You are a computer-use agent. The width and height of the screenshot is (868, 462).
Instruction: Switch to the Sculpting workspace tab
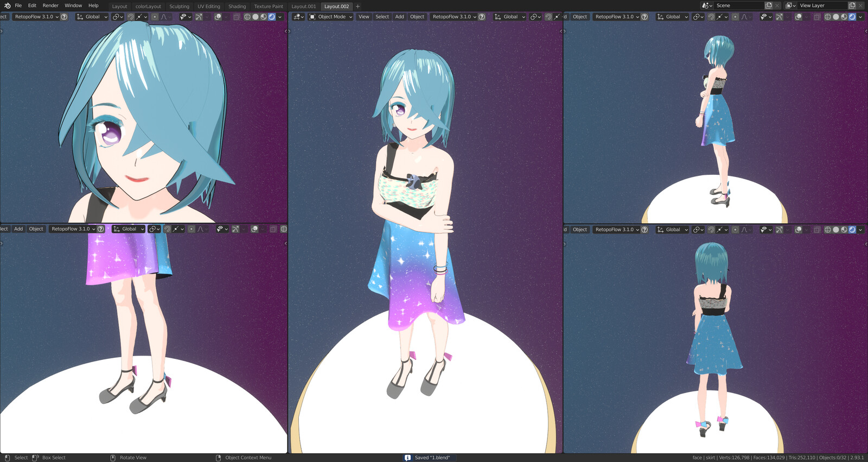(x=179, y=7)
